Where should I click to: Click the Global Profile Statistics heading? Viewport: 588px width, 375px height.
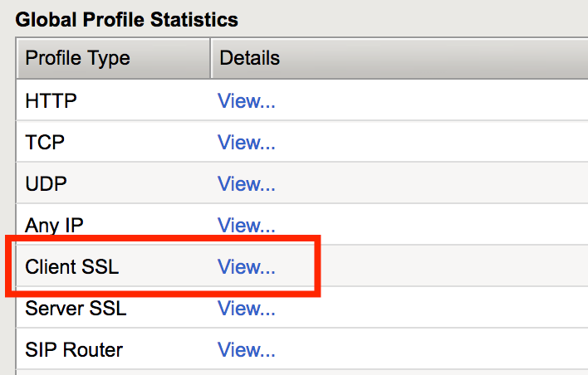click(x=126, y=19)
